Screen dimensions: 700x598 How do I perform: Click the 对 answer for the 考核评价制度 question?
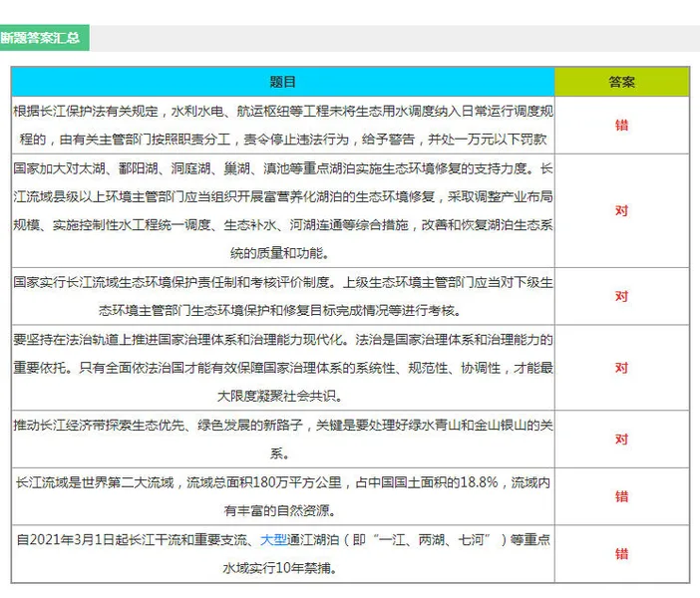tap(621, 296)
